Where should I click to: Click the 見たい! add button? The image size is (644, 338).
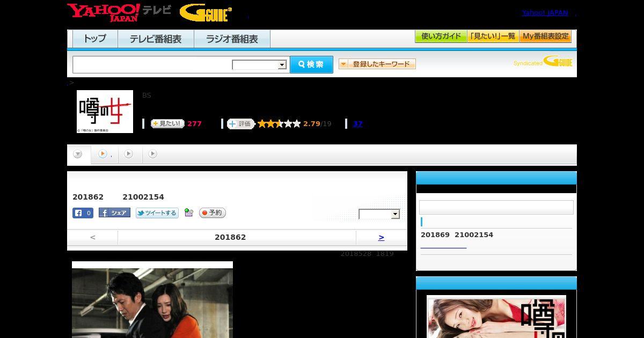pyautogui.click(x=167, y=123)
